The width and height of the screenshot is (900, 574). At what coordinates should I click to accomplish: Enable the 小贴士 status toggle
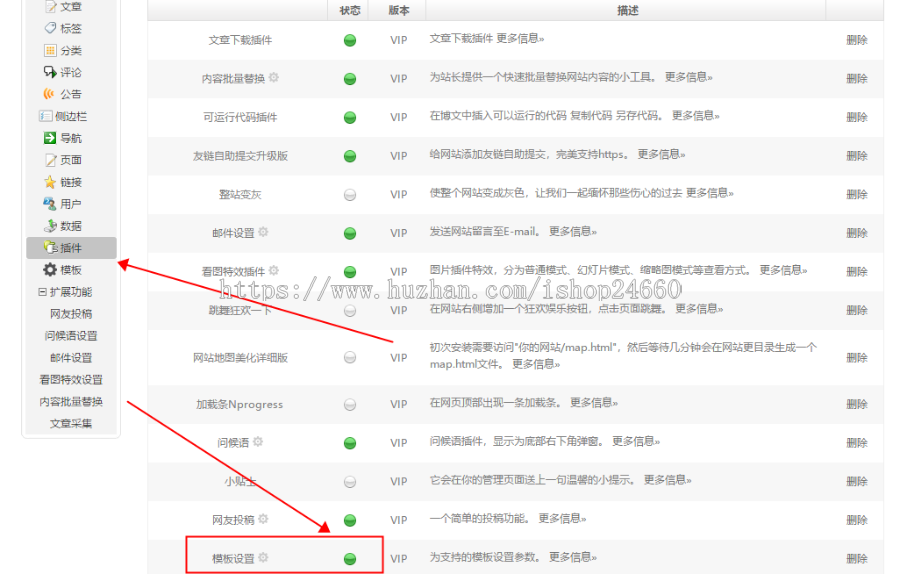pyautogui.click(x=350, y=482)
